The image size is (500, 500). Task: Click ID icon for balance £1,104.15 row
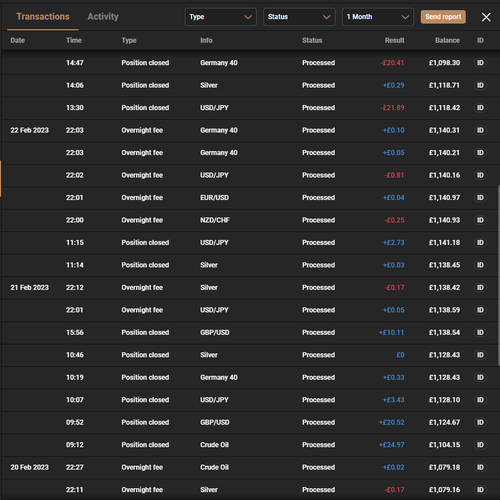point(480,445)
